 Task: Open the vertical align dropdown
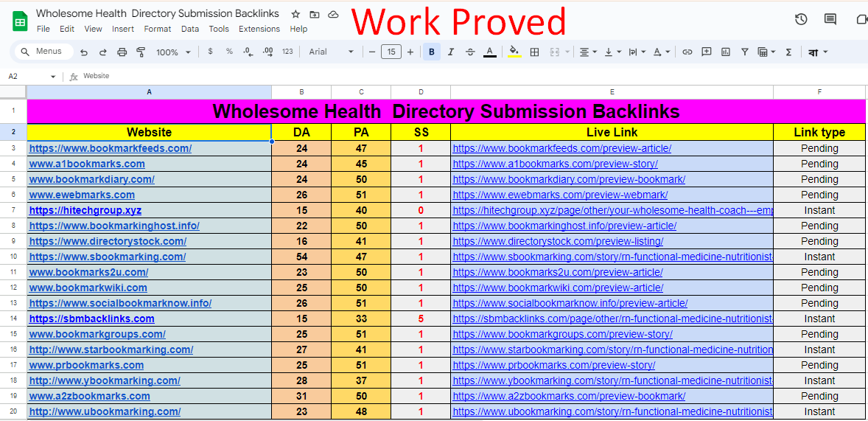point(613,52)
